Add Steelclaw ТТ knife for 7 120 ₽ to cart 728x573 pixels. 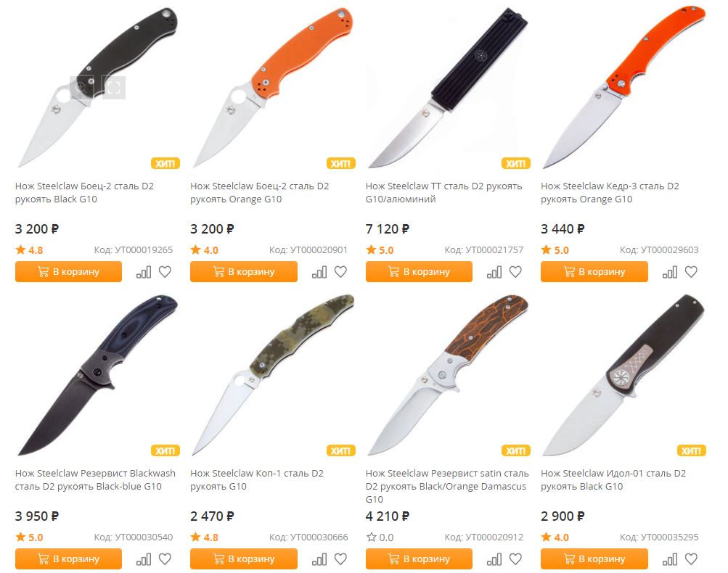[x=419, y=272]
